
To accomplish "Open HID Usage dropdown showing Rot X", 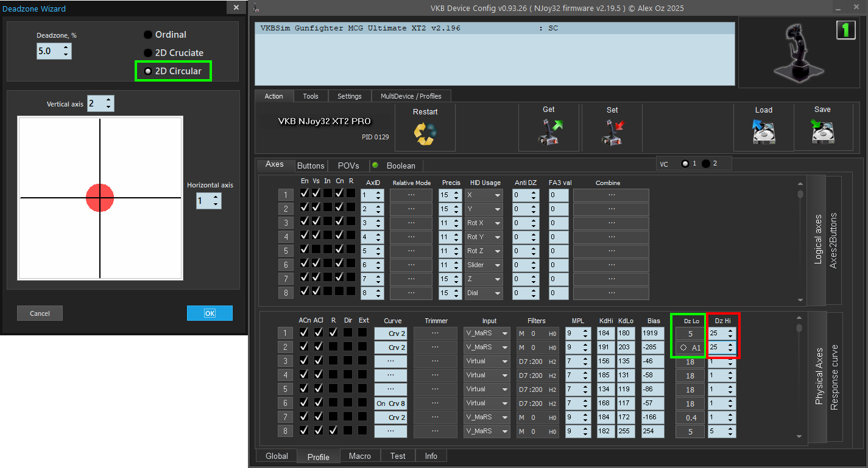I will click(484, 223).
